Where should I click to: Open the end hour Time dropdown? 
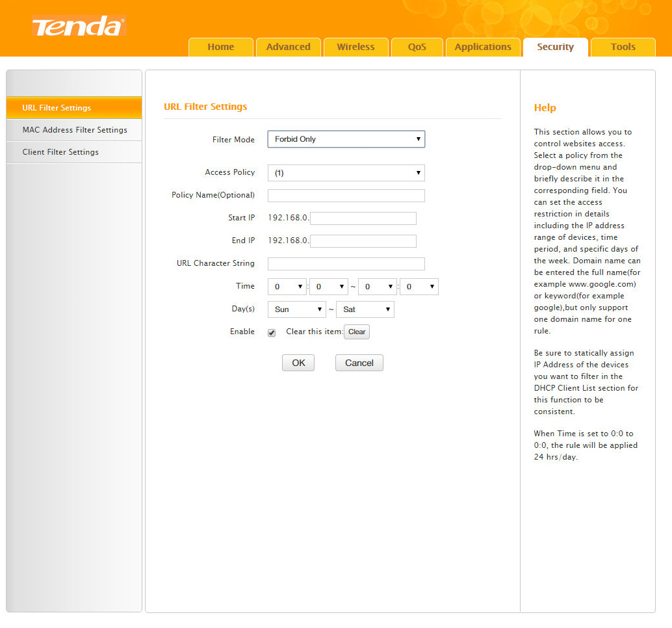point(378,286)
